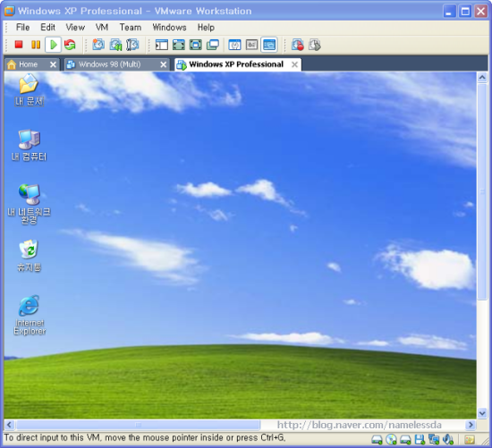Click the CD-ROM drive status icon
Viewport: 492px width, 448px height.
tap(391, 440)
